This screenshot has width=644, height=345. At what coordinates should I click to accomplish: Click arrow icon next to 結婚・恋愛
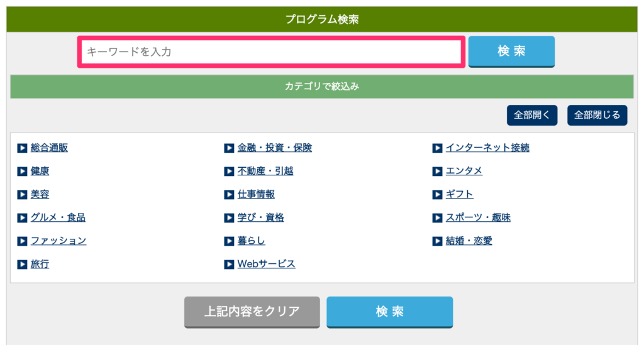[x=437, y=241]
